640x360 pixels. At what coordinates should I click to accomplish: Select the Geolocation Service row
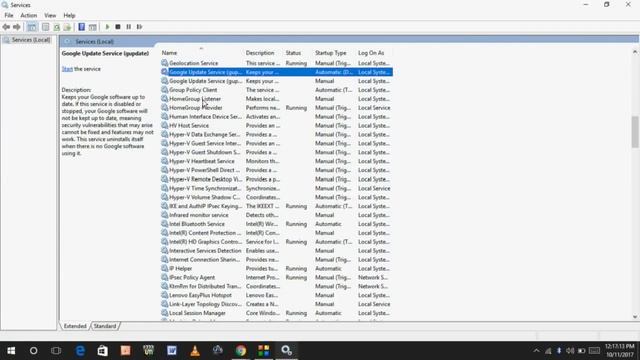point(276,63)
